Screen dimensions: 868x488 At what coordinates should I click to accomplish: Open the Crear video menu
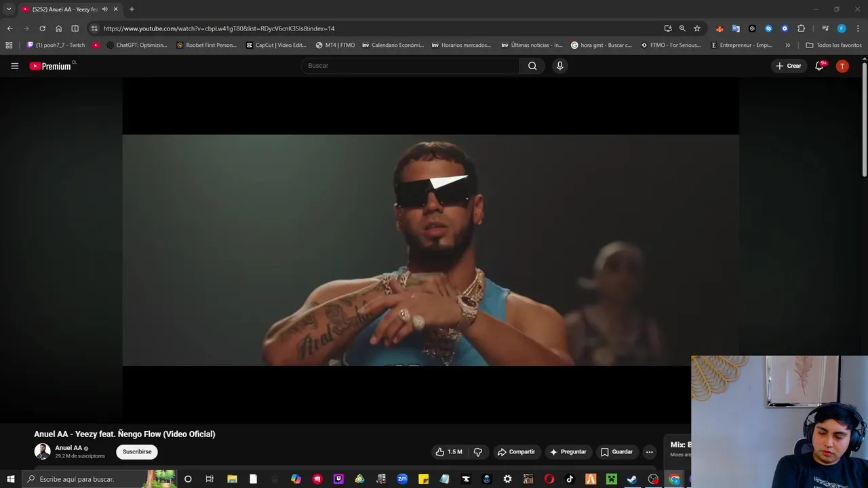[x=789, y=66]
